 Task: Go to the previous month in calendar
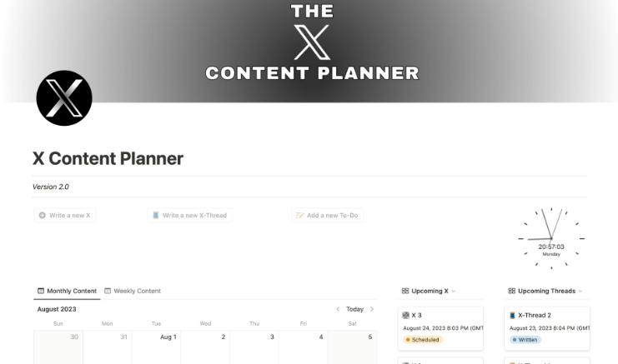pyautogui.click(x=338, y=309)
